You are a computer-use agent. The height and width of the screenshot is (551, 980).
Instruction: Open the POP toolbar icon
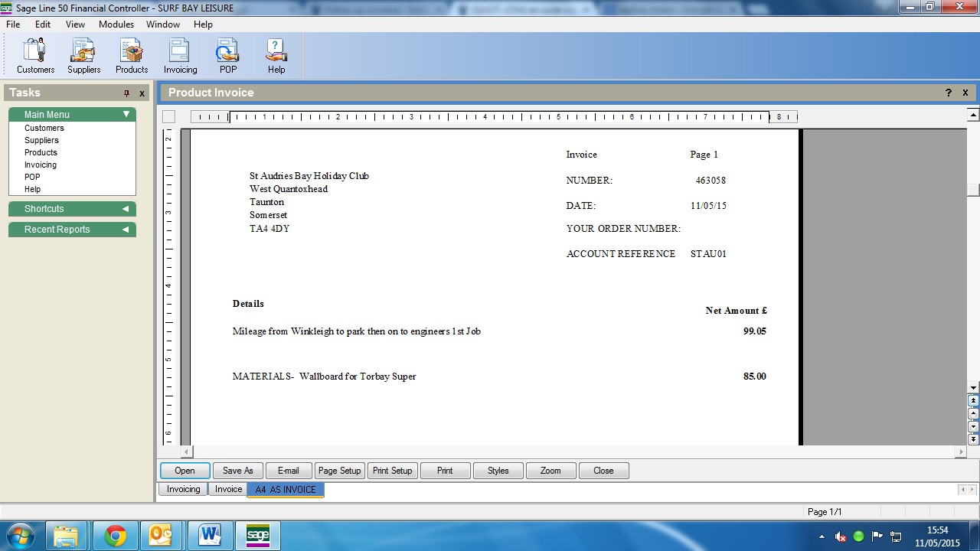pos(228,56)
